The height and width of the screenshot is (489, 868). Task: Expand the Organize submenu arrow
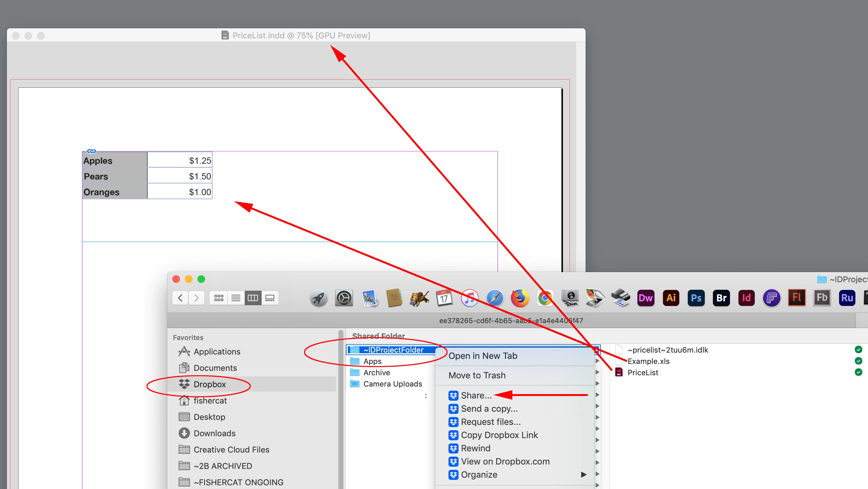click(x=584, y=475)
